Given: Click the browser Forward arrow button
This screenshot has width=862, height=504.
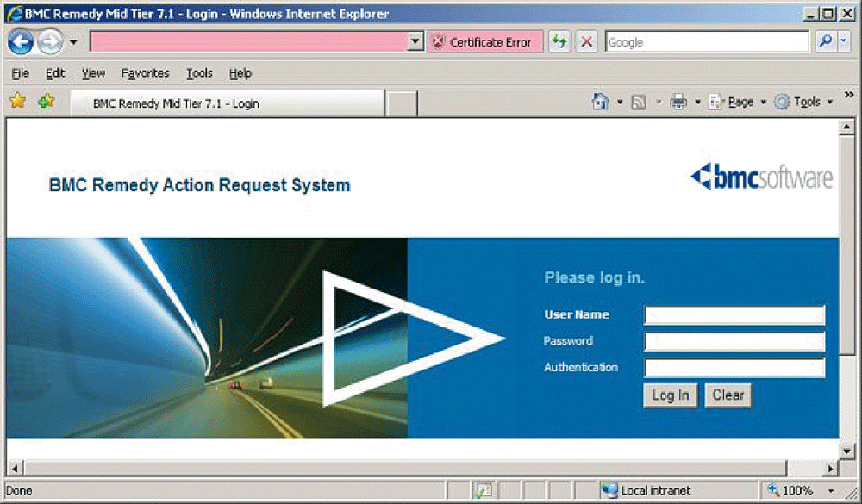Looking at the screenshot, I should (x=50, y=41).
